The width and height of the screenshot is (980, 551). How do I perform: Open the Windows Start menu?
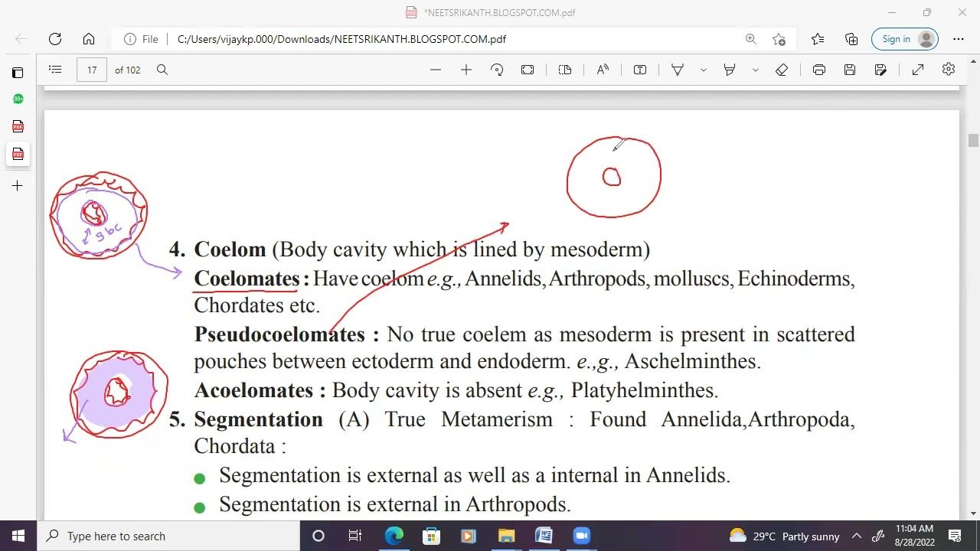coord(18,536)
